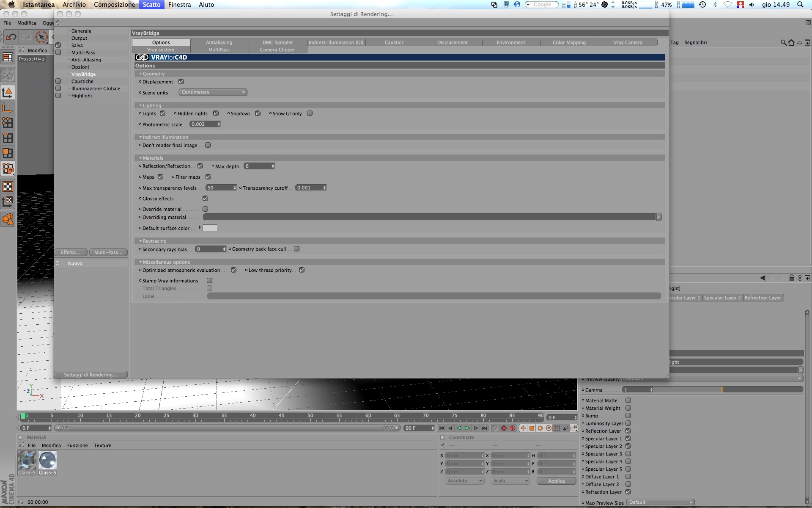Click the Undo arrow icon
The width and height of the screenshot is (812, 508).
click(11, 37)
